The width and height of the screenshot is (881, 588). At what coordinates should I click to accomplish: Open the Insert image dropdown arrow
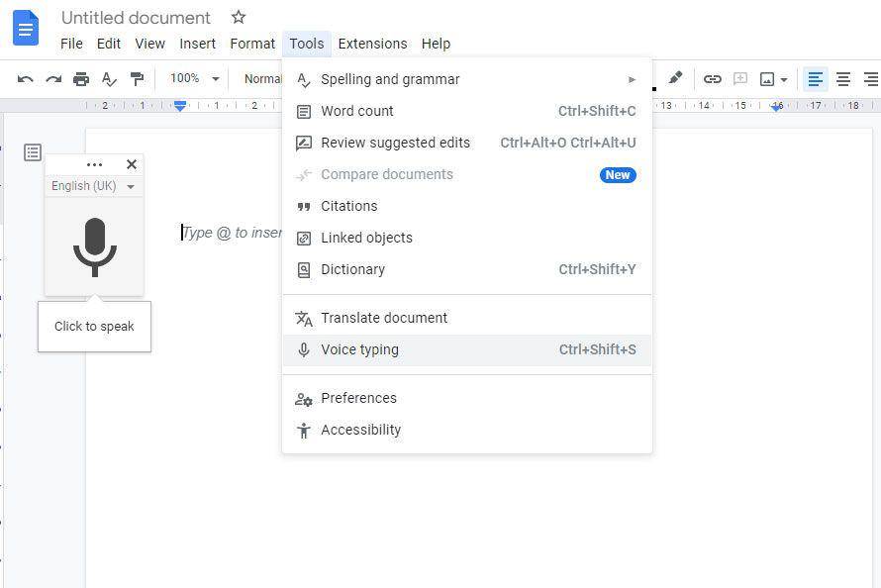[x=784, y=80]
